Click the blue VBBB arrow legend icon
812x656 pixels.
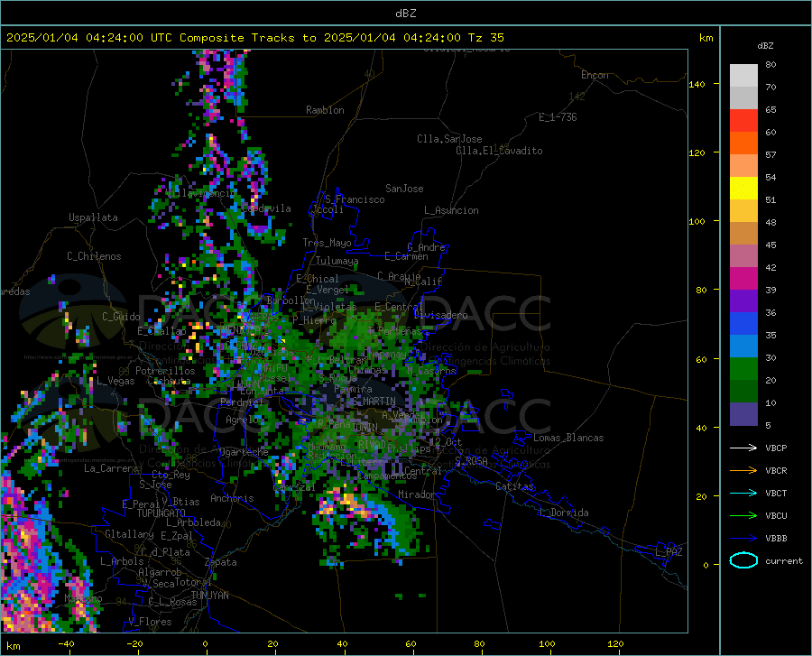coord(743,539)
